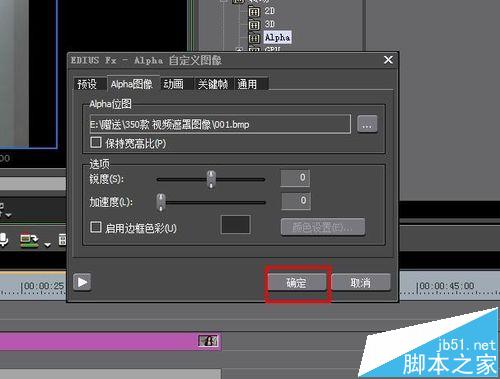
Task: Click the 锐度(S) slider handle
Action: coord(211,179)
